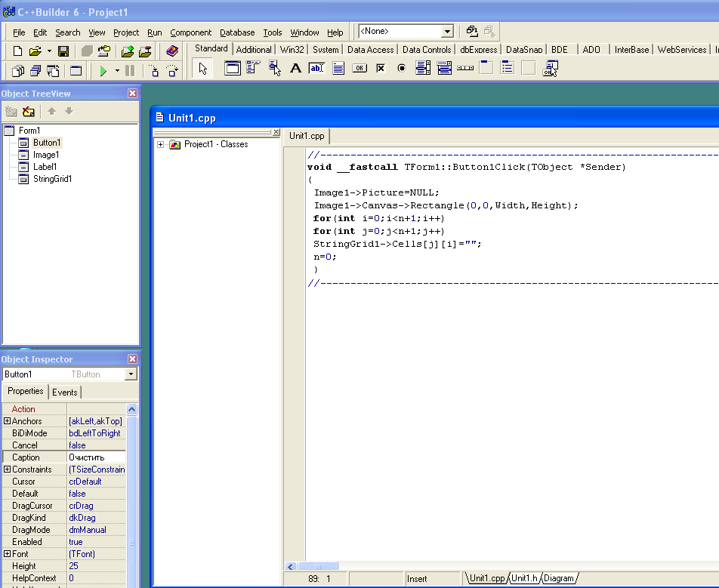Click the Trace Into debug icon

pyautogui.click(x=155, y=71)
